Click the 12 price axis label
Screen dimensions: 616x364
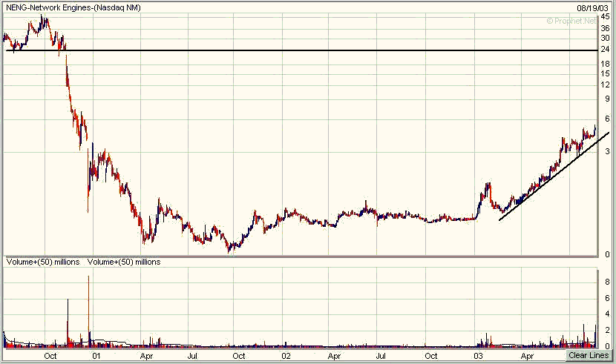coord(606,85)
